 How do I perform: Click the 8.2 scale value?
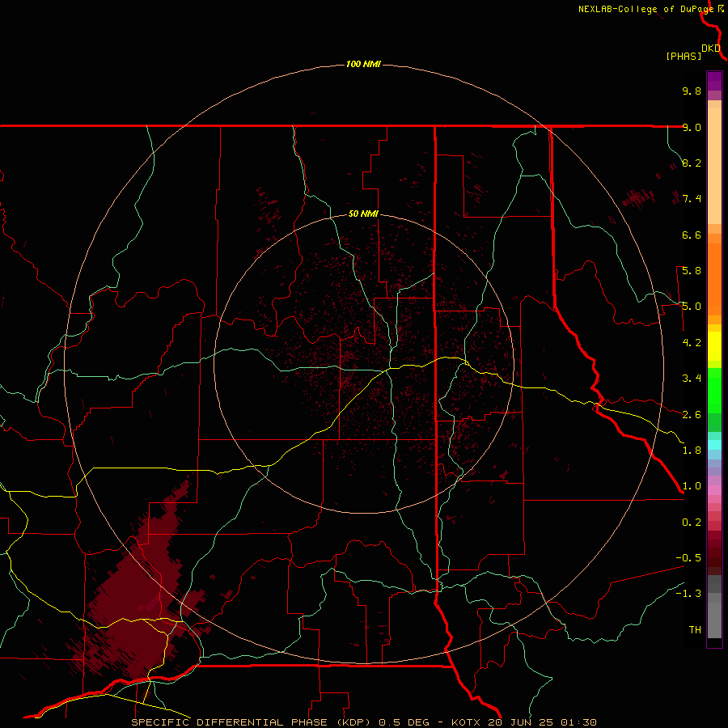coord(692,163)
